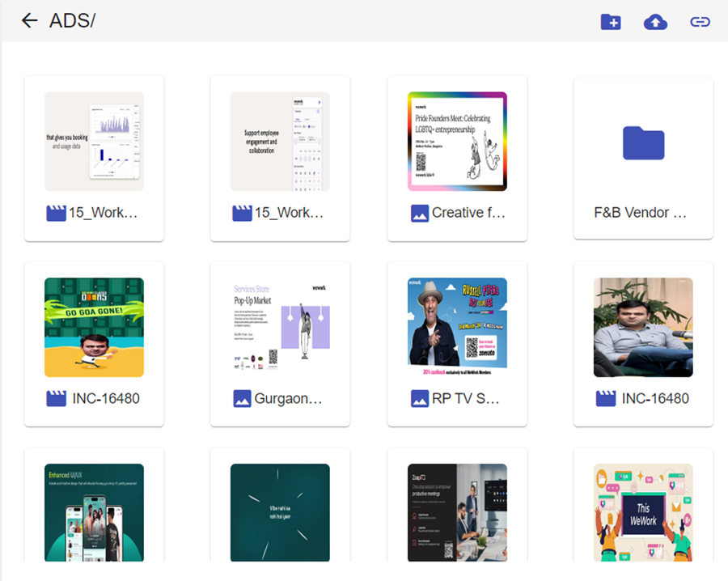Open the Go Goa Gone thumbnail
The height and width of the screenshot is (581, 728).
(x=94, y=327)
